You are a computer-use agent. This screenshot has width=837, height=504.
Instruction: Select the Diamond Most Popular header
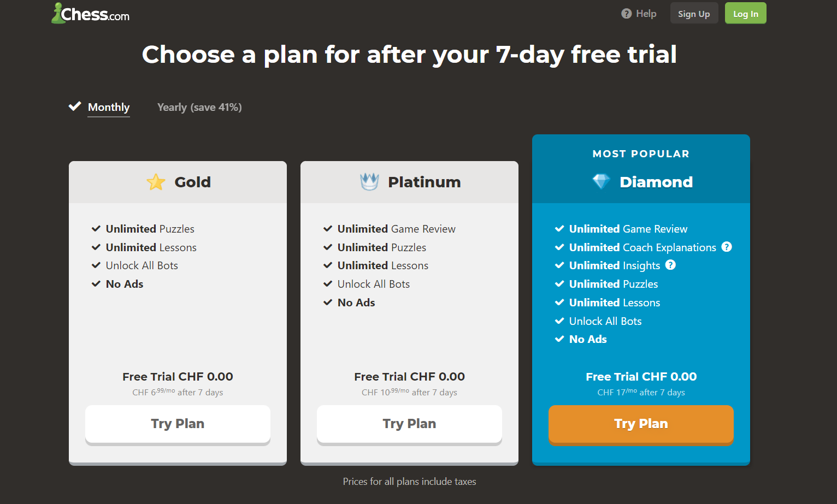640,153
